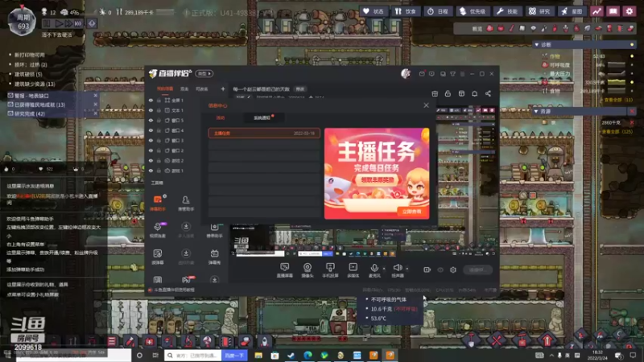
Task: Open the notification bell in streaming app
Action: click(474, 93)
